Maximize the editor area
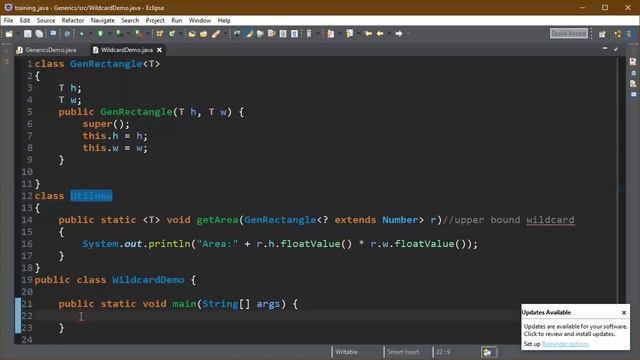 tap(616, 49)
